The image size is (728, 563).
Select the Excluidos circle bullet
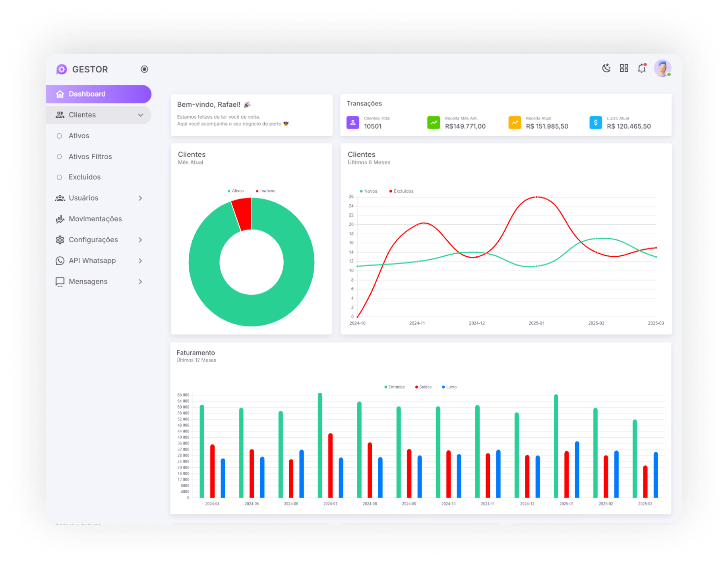59,177
